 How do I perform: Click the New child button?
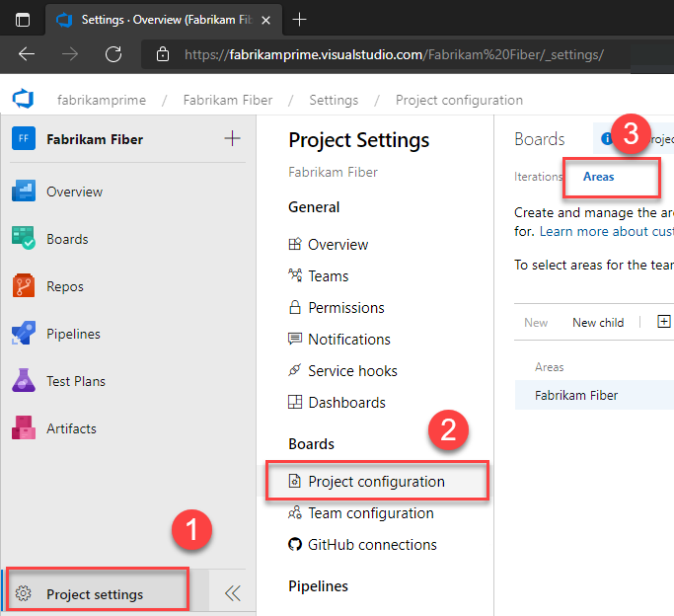(598, 323)
